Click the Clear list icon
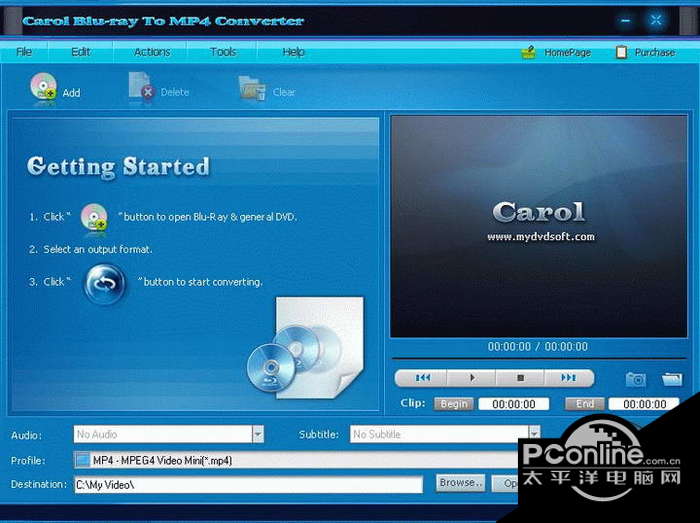This screenshot has height=523, width=700. [x=252, y=88]
